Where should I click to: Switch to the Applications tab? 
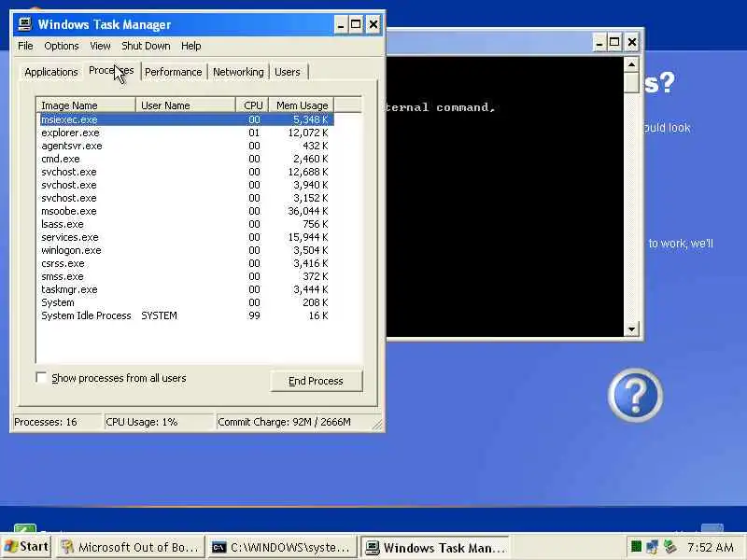pos(51,72)
